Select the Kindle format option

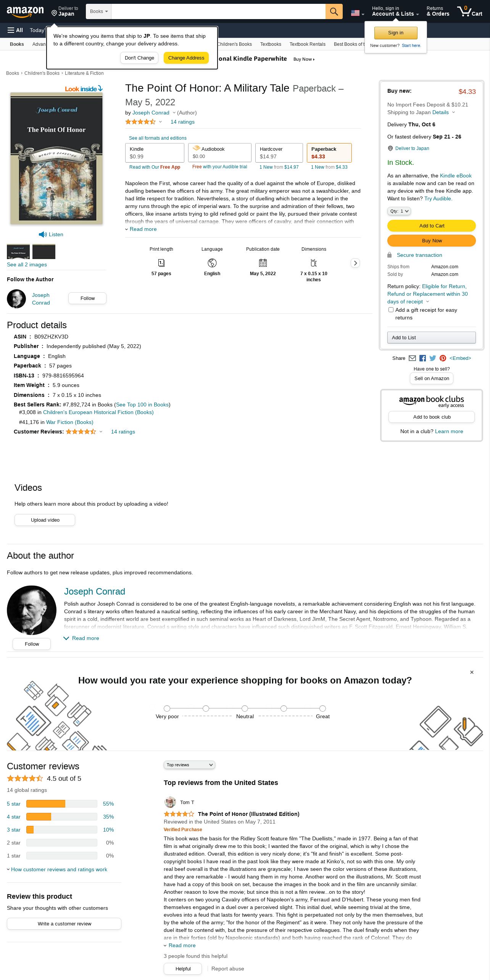(155, 153)
